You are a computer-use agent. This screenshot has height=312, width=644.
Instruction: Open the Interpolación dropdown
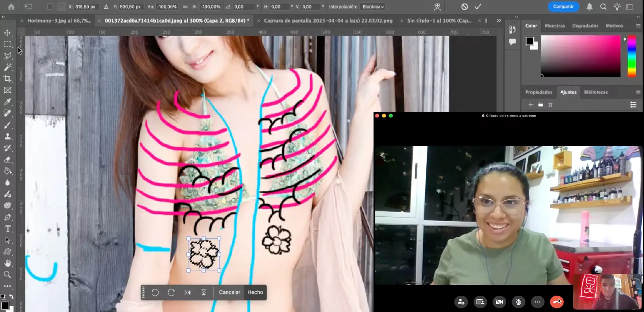coord(373,6)
